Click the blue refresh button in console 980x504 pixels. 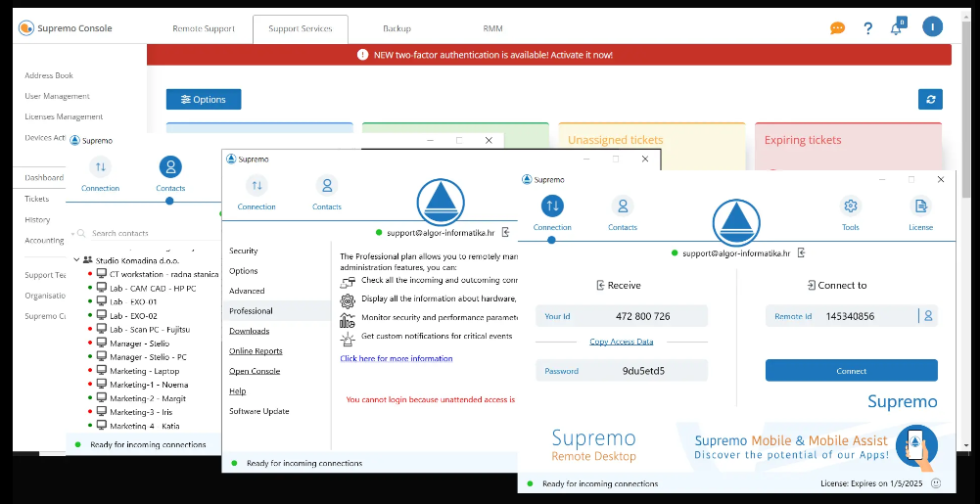(x=930, y=99)
